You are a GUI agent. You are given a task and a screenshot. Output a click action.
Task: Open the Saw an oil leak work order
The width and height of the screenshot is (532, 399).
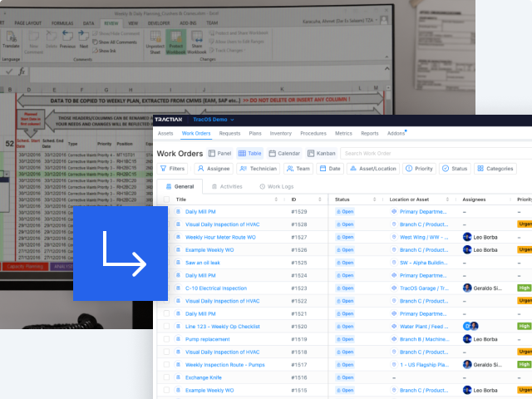[x=203, y=263]
